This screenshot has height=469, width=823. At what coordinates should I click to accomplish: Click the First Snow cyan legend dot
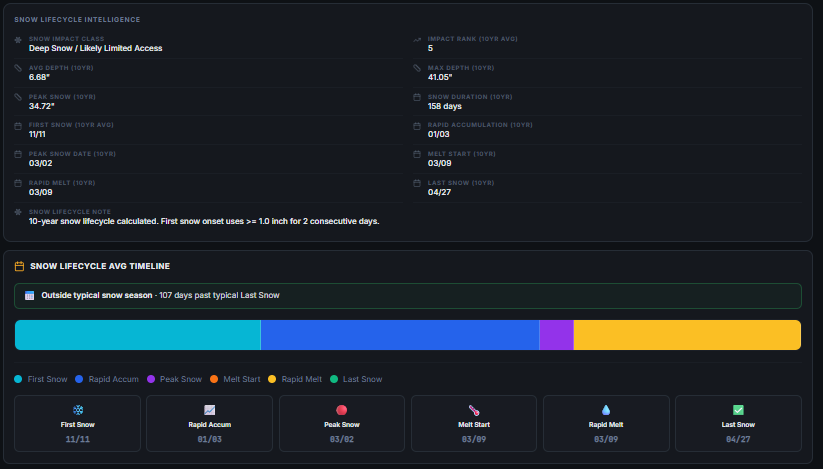[18, 379]
